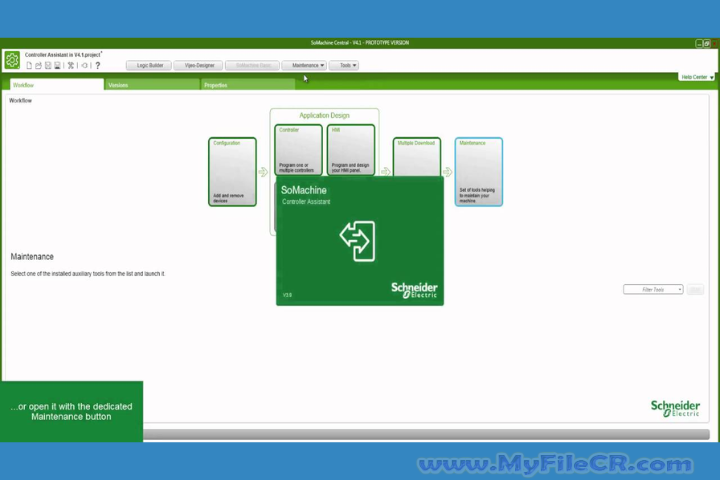Click the greyed SoMachine Basic button
This screenshot has height=480, width=720.
(x=253, y=65)
